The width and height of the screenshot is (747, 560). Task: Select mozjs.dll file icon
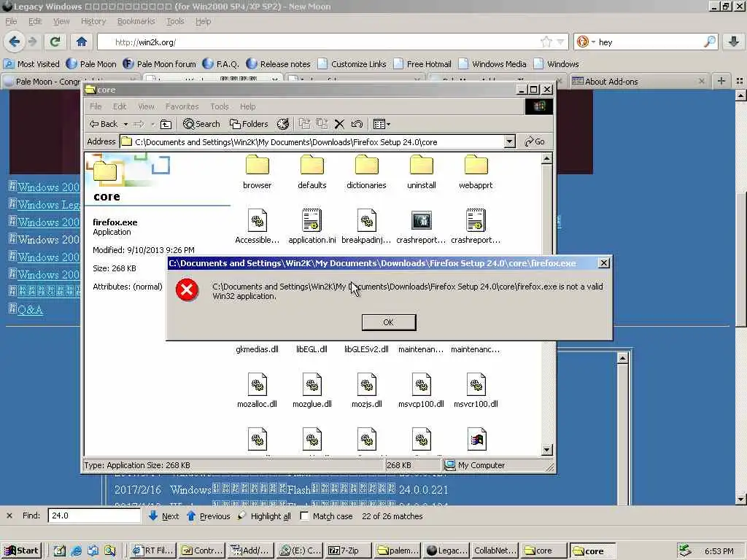pyautogui.click(x=367, y=385)
